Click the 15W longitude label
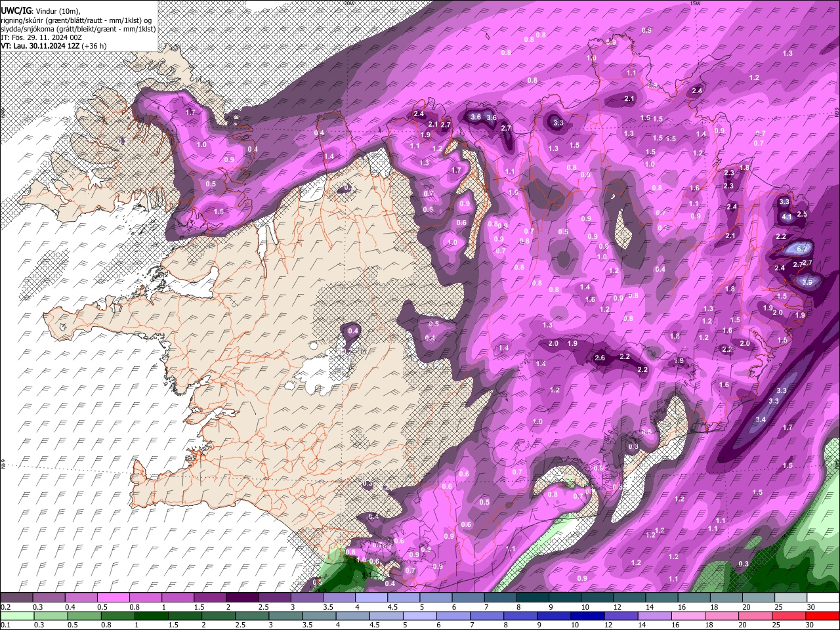This screenshot has height=630, width=840. point(695,3)
